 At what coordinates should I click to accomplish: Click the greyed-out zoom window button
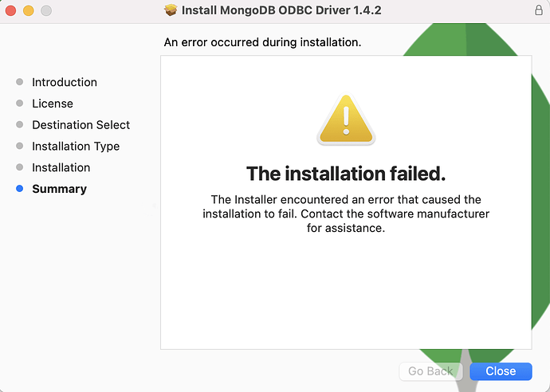(45, 10)
